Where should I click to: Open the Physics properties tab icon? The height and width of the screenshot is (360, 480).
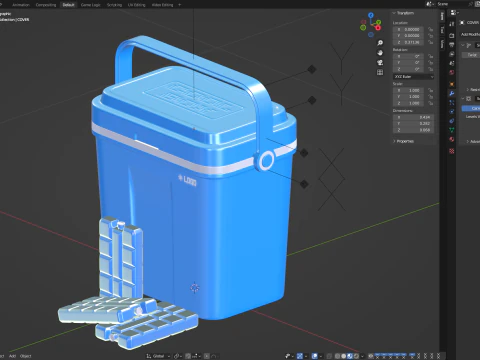(452, 111)
